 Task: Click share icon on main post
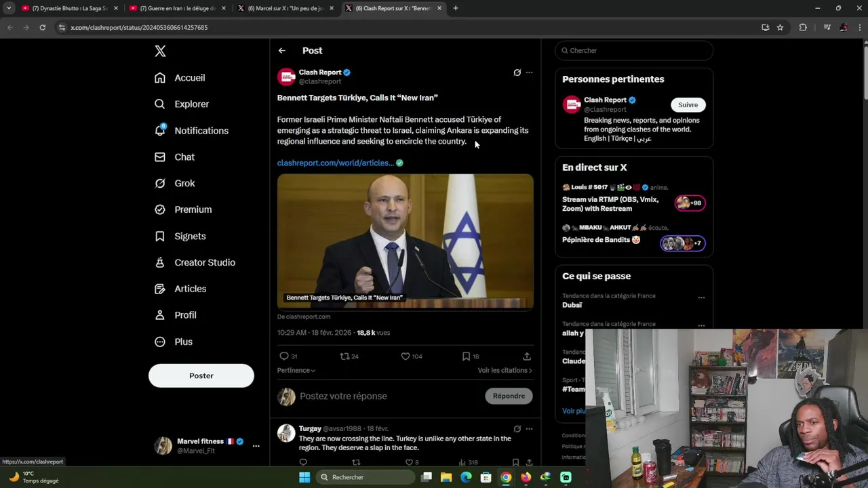click(x=527, y=357)
